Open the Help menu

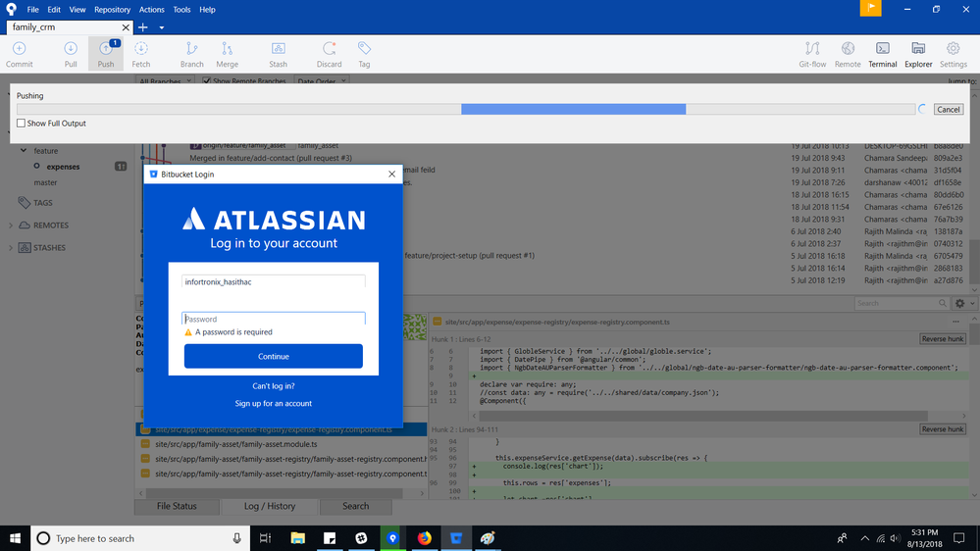(207, 10)
